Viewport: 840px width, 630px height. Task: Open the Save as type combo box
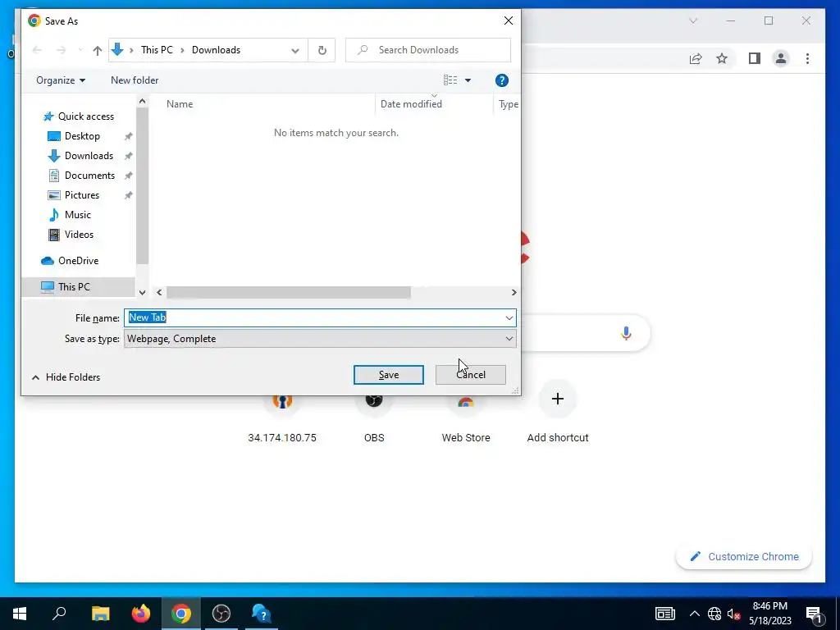320,339
